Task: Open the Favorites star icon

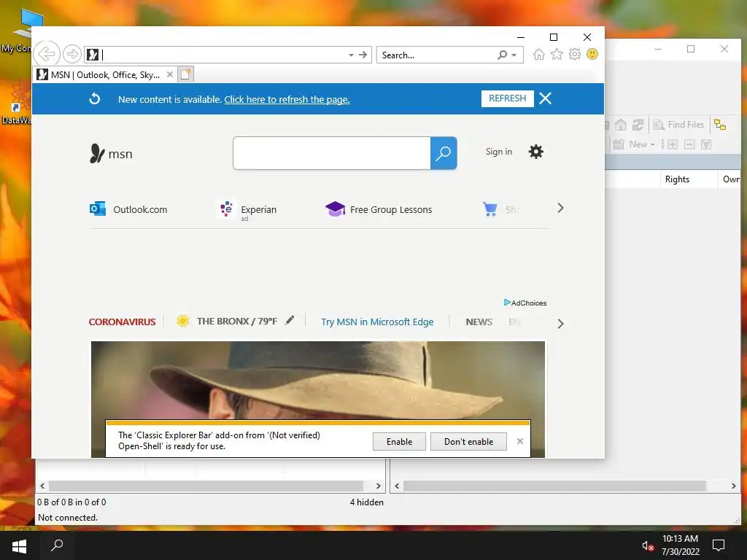Action: point(557,54)
